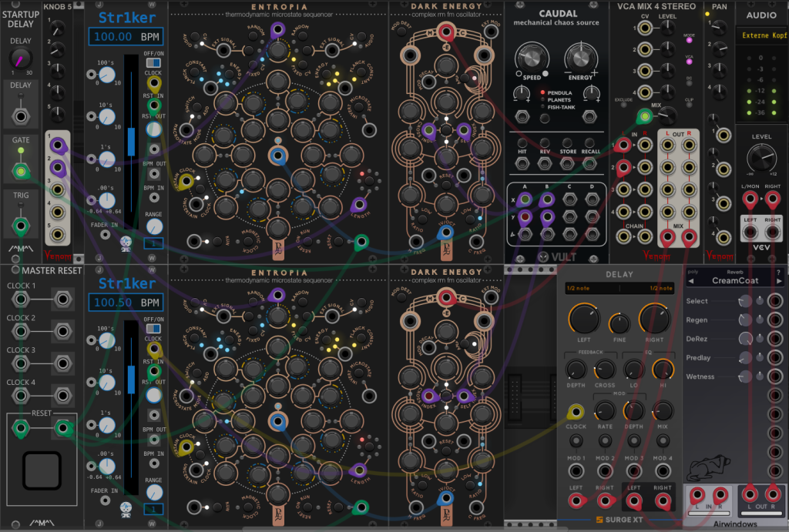Hit the HIT button on Caudal
Screen dimensions: 789x532
pos(522,142)
